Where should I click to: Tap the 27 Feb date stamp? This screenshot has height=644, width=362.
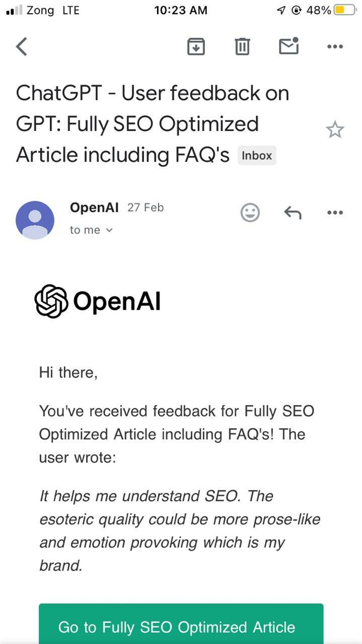[x=146, y=208]
